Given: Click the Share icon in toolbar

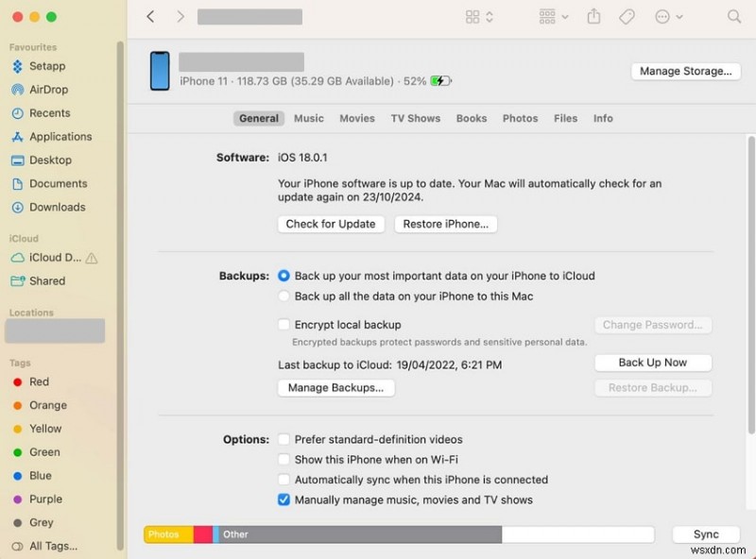Looking at the screenshot, I should 593,17.
